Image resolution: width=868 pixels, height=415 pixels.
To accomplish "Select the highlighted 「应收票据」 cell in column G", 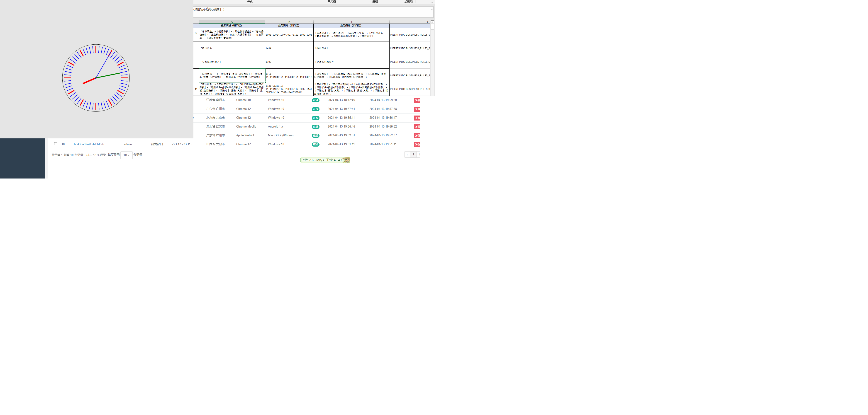I will 232,75.
